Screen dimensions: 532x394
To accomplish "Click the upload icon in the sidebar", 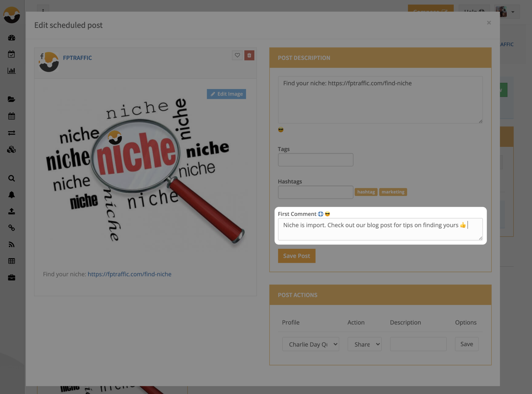I will 11,211.
